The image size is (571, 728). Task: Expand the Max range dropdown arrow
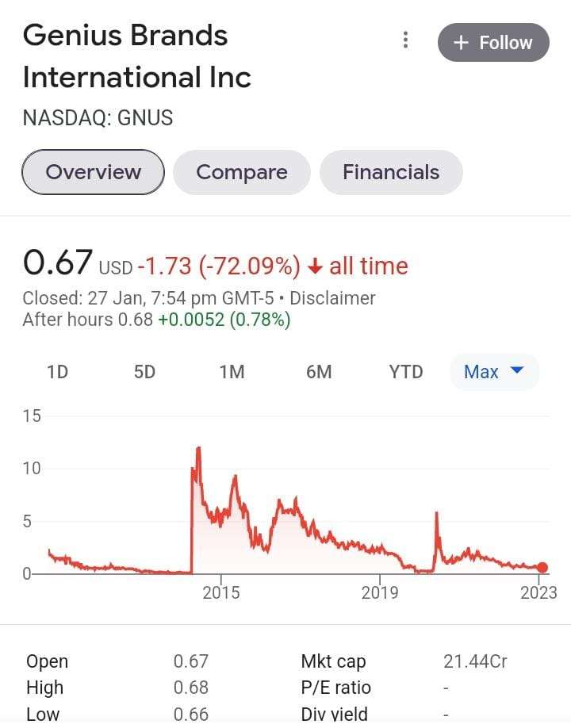click(x=517, y=370)
